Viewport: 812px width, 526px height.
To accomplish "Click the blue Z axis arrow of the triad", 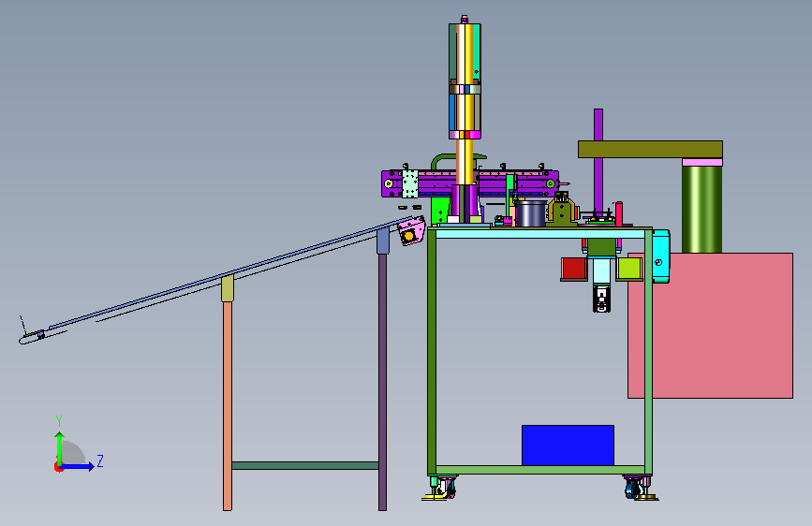I will point(78,466).
